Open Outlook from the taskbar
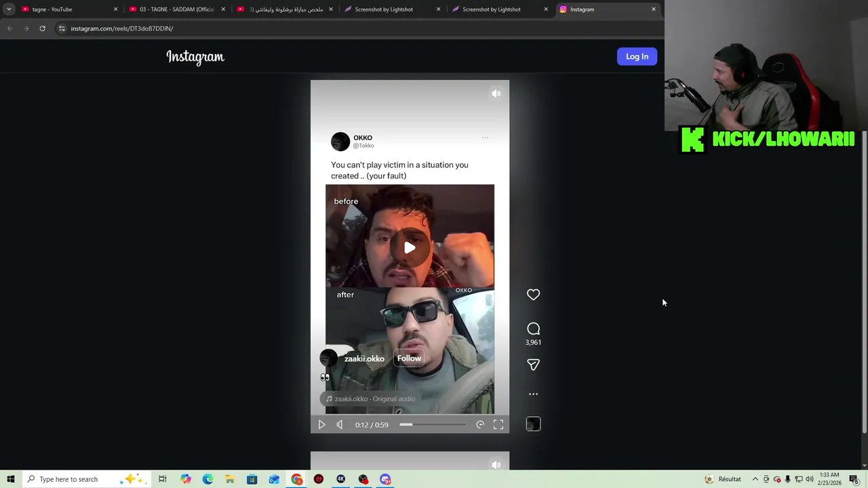Screen dimensions: 868x488 (x=274, y=479)
